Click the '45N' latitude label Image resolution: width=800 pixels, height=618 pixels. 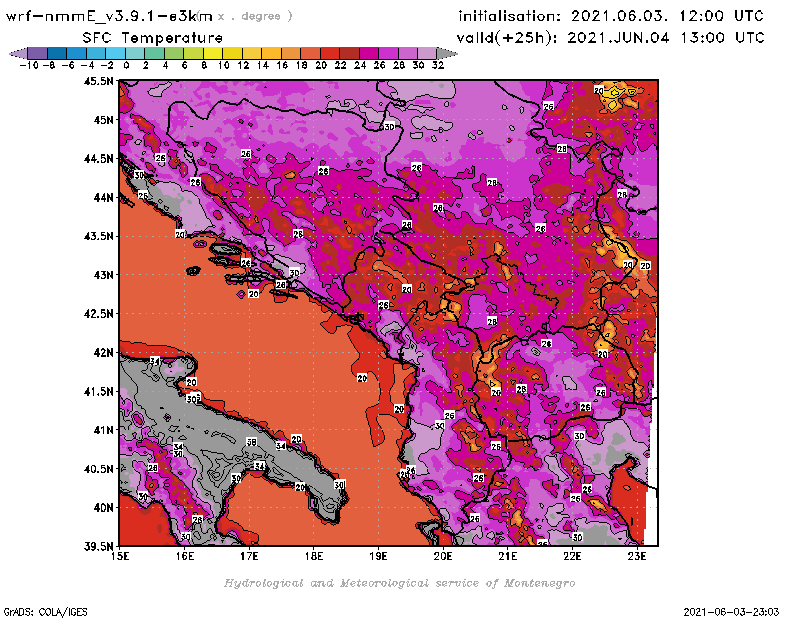click(x=103, y=120)
